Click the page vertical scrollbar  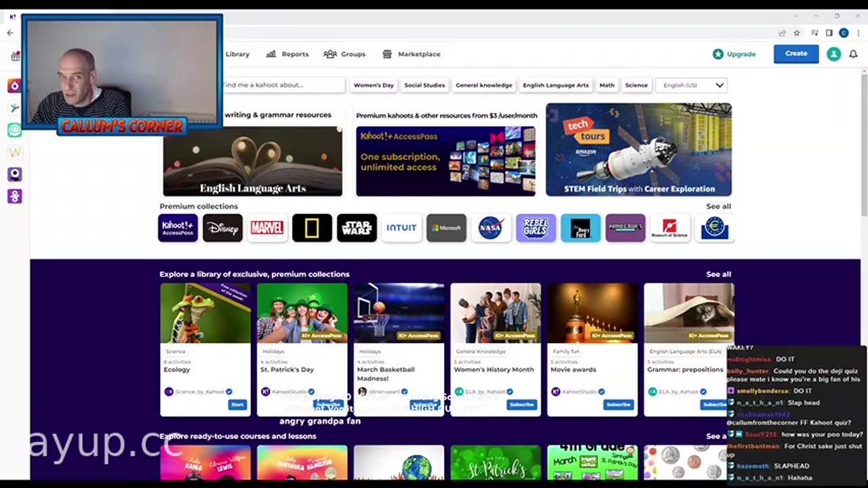click(864, 146)
